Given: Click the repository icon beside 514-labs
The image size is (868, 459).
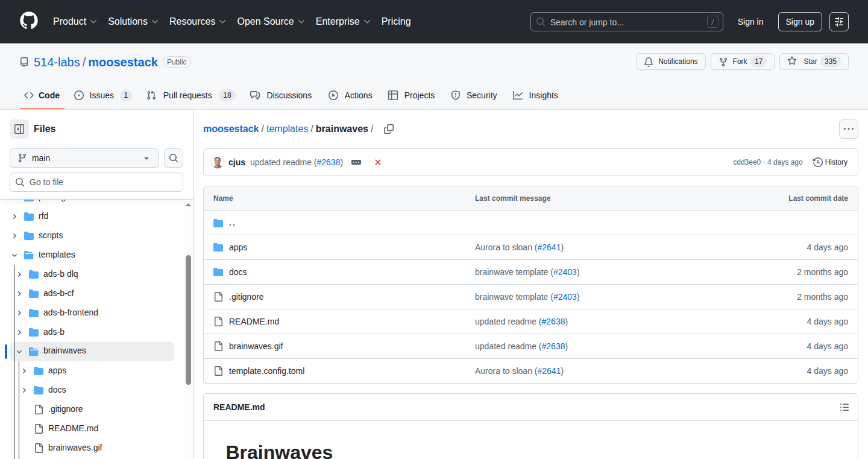Looking at the screenshot, I should pyautogui.click(x=24, y=62).
